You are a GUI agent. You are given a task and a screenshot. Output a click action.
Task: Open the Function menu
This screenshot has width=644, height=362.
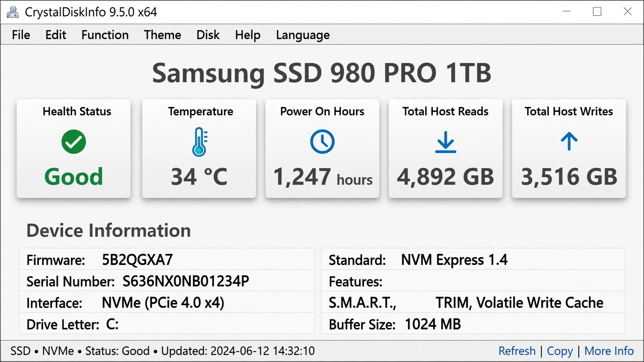pos(105,35)
